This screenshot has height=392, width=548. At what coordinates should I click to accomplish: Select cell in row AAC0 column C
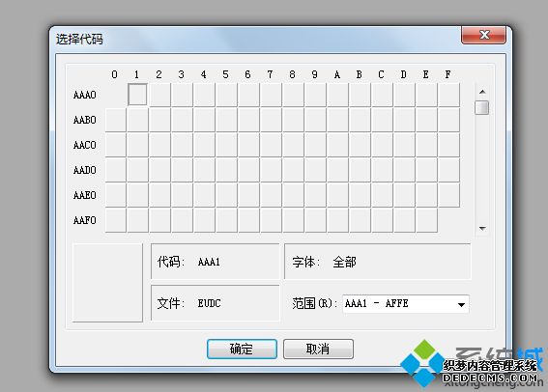[x=382, y=145]
